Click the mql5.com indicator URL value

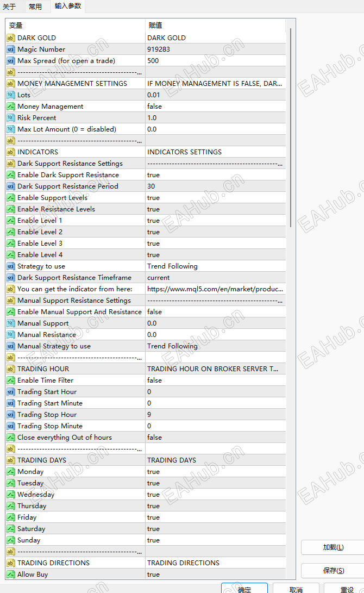click(216, 289)
